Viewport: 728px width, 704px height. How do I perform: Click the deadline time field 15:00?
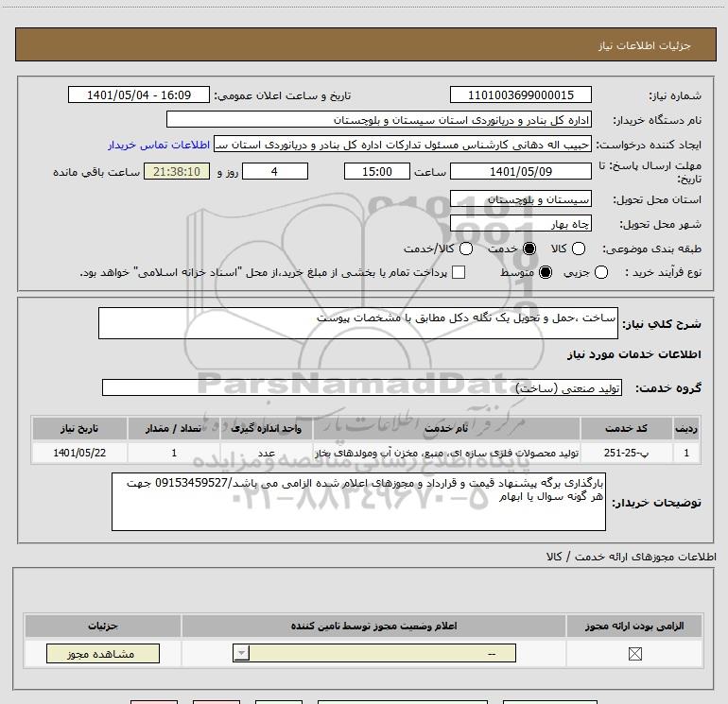[377, 171]
